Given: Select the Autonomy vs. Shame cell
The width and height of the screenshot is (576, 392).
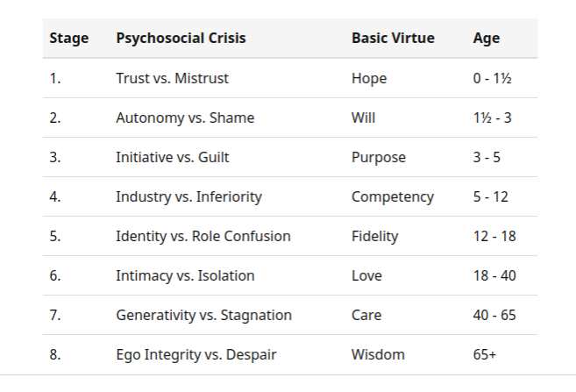Looking at the screenshot, I should click(185, 118).
